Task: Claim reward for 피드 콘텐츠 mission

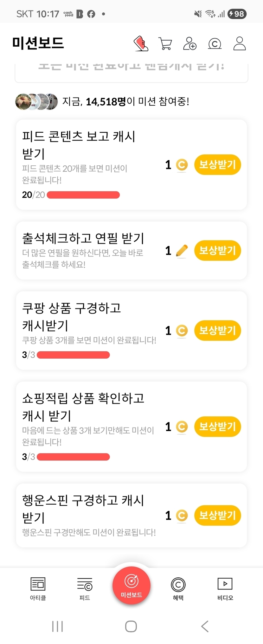Action: 217,165
